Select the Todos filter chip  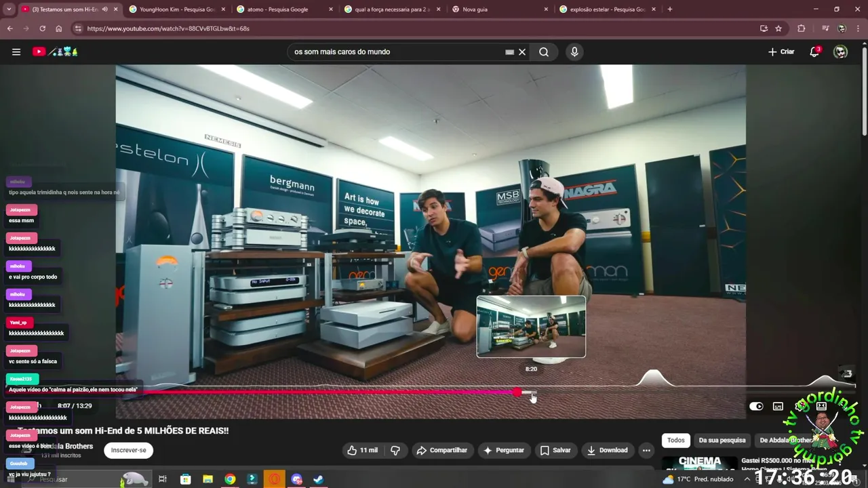(676, 441)
